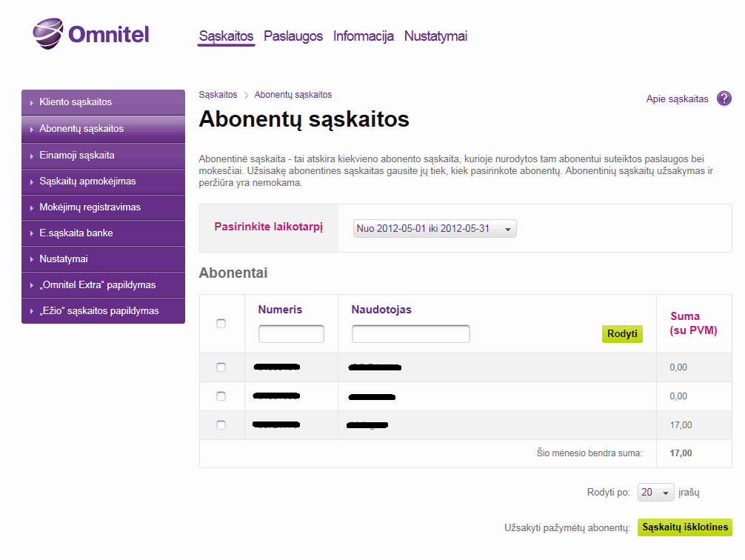The image size is (745, 560).
Task: Click the bold 17,00 monthly total
Action: (681, 453)
